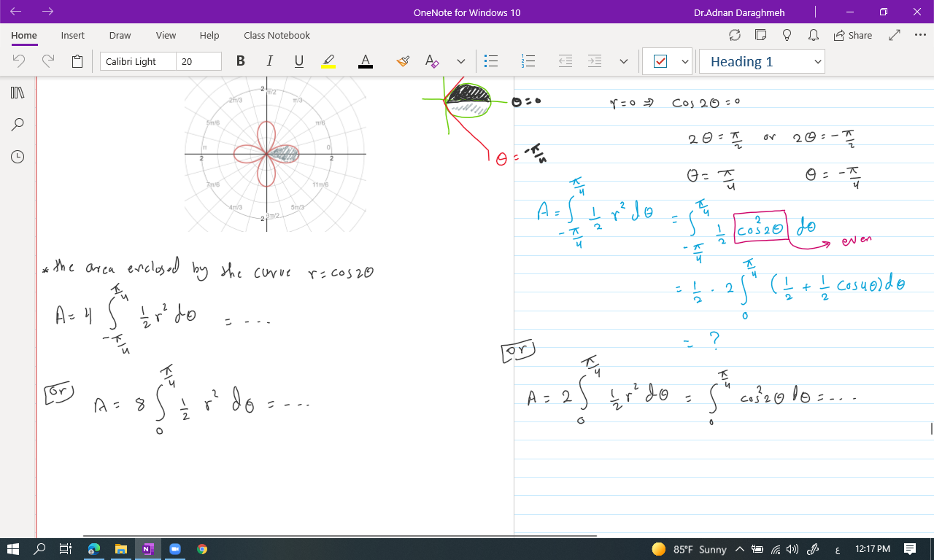
Task: Click the Share button
Action: coord(853,35)
